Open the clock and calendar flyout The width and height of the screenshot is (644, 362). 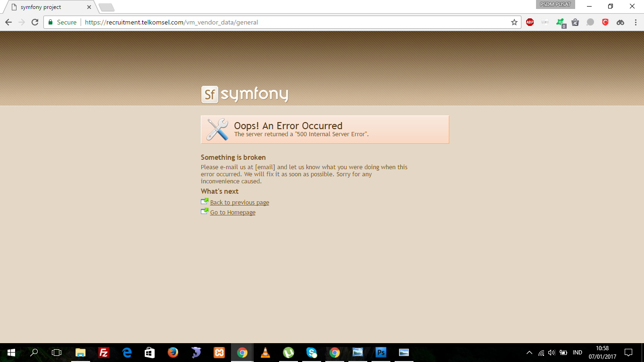tap(603, 353)
